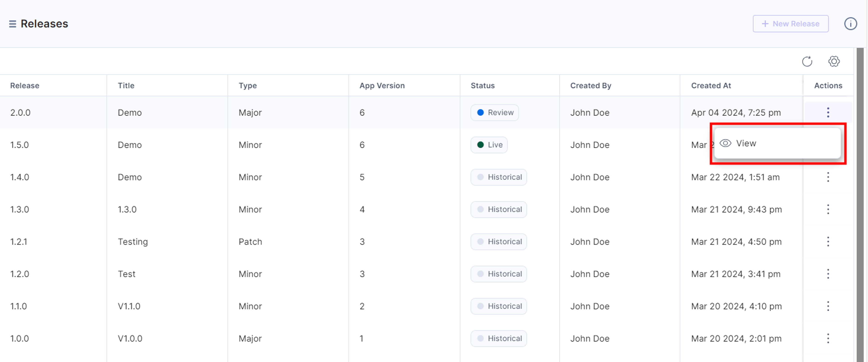The height and width of the screenshot is (362, 868).
Task: Click Apr 04 2024, 7:25 pm timestamp
Action: [736, 113]
